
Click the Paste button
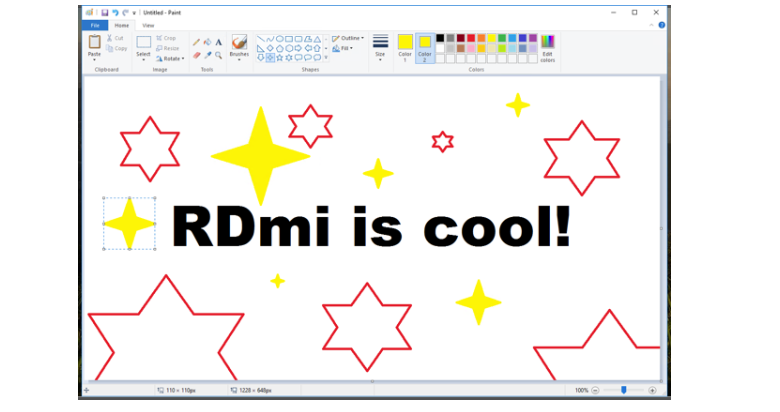(95, 47)
